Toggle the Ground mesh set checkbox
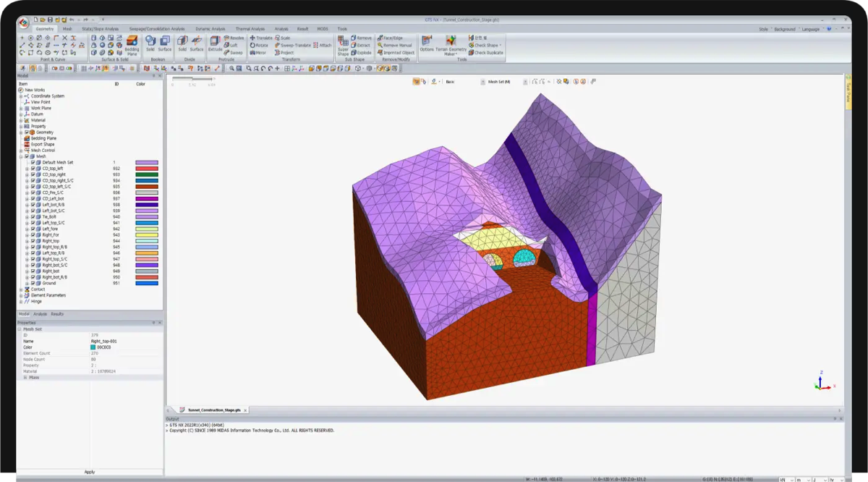 [33, 283]
